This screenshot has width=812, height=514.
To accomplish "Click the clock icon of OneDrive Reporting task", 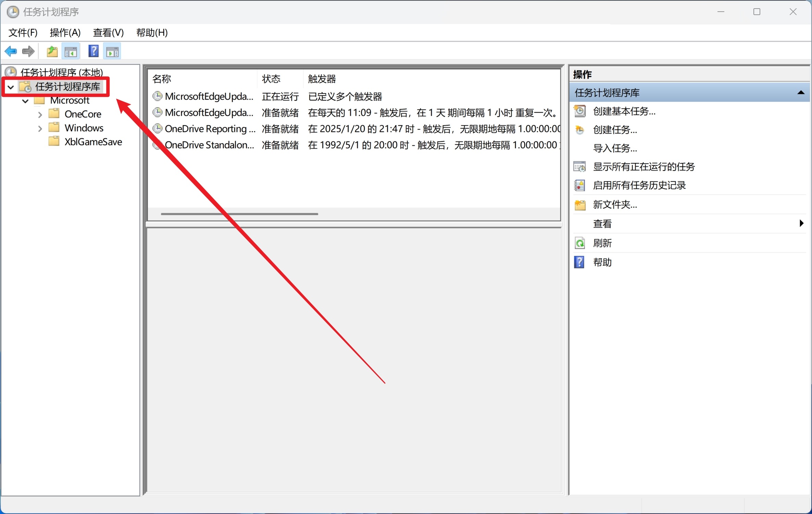I will pyautogui.click(x=157, y=129).
